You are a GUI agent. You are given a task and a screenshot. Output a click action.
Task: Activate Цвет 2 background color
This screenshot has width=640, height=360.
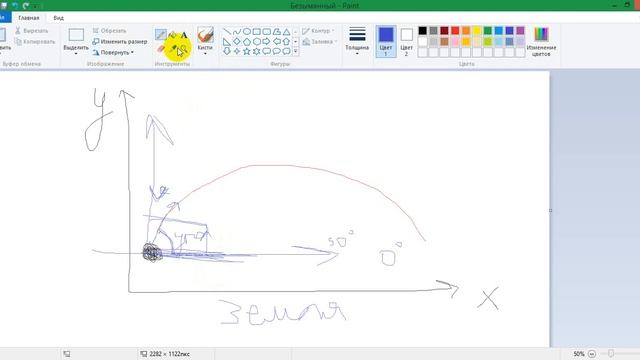[x=406, y=41]
